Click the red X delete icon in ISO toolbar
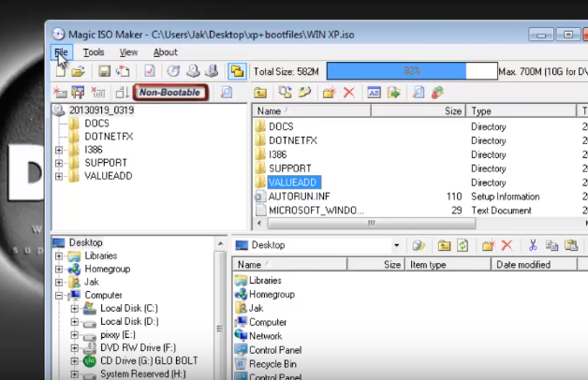Viewport: 588px width, 380px height. 349,92
